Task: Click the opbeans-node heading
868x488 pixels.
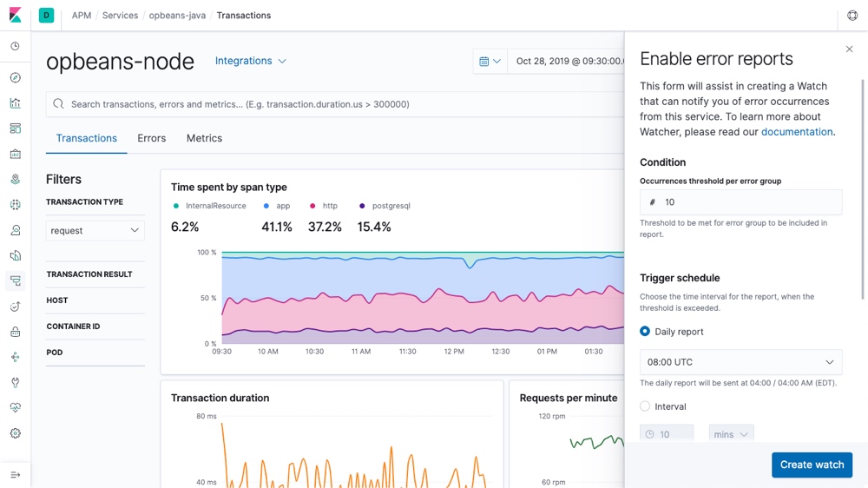Action: pos(120,62)
